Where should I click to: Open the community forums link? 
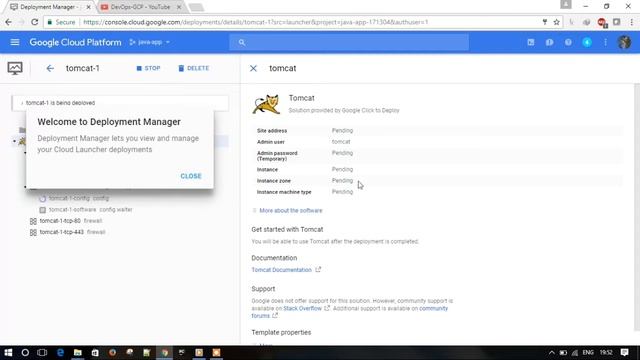pos(433,309)
